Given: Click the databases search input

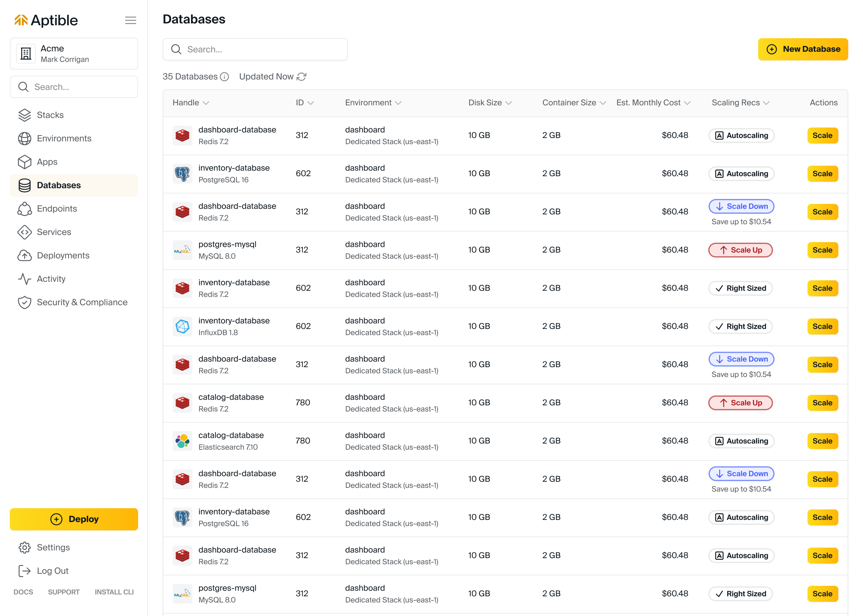Looking at the screenshot, I should point(255,49).
